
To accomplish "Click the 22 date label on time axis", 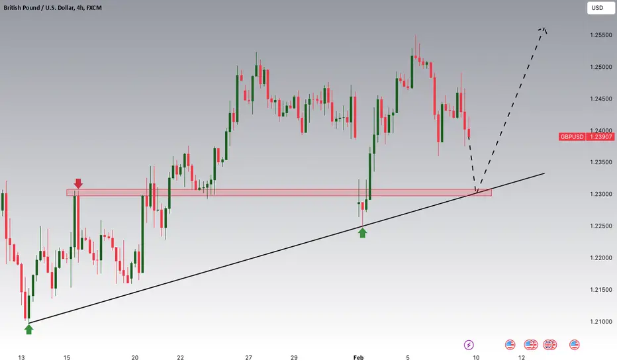I will click(180, 357).
